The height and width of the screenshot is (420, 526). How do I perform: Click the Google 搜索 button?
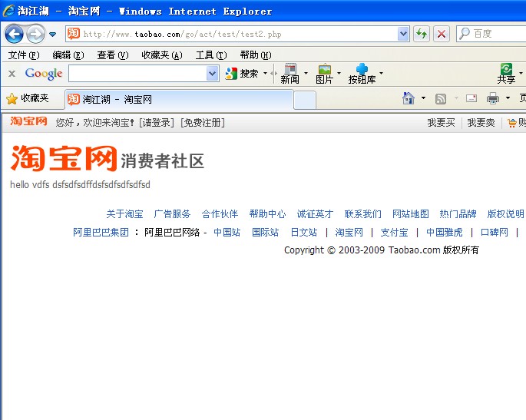click(242, 73)
